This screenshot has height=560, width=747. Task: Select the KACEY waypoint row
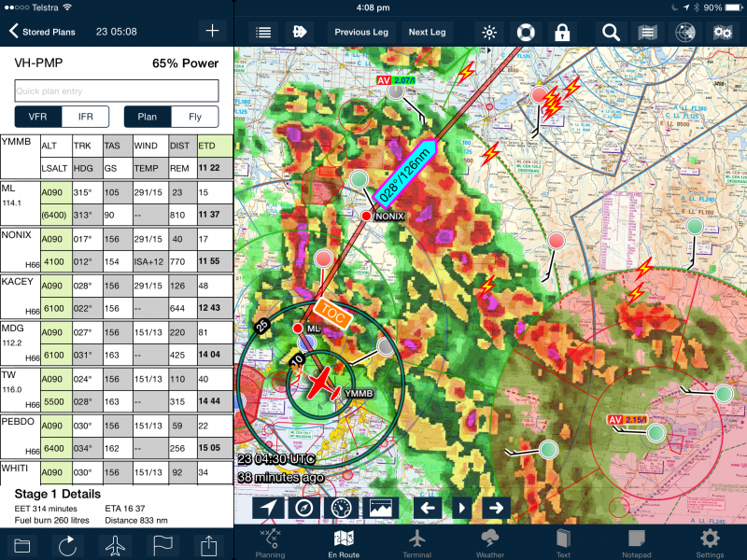[117, 297]
